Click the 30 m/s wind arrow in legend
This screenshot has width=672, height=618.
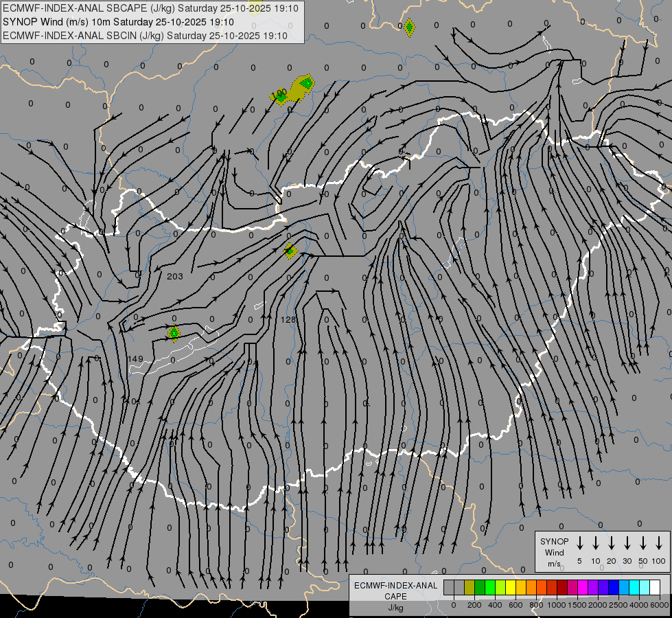[x=627, y=543]
